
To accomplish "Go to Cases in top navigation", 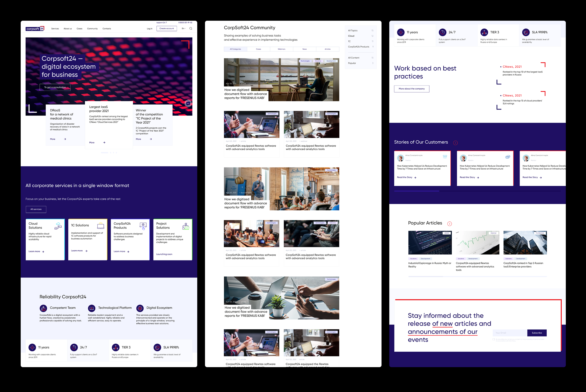I will point(79,28).
